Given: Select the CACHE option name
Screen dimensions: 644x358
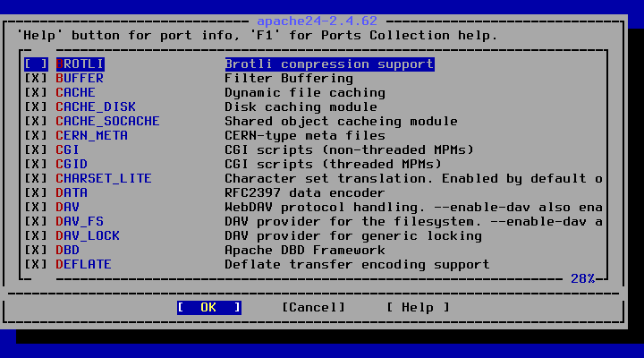Looking at the screenshot, I should pos(75,93).
